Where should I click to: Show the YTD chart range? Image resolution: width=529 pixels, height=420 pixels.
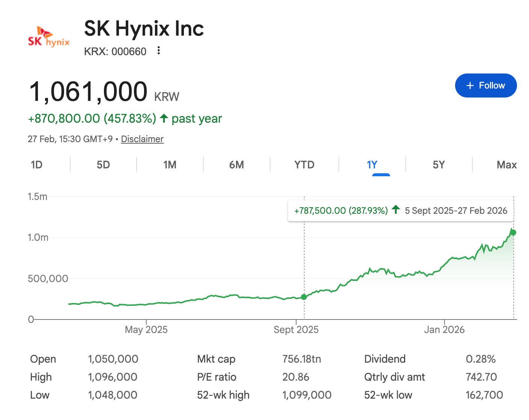click(x=304, y=165)
